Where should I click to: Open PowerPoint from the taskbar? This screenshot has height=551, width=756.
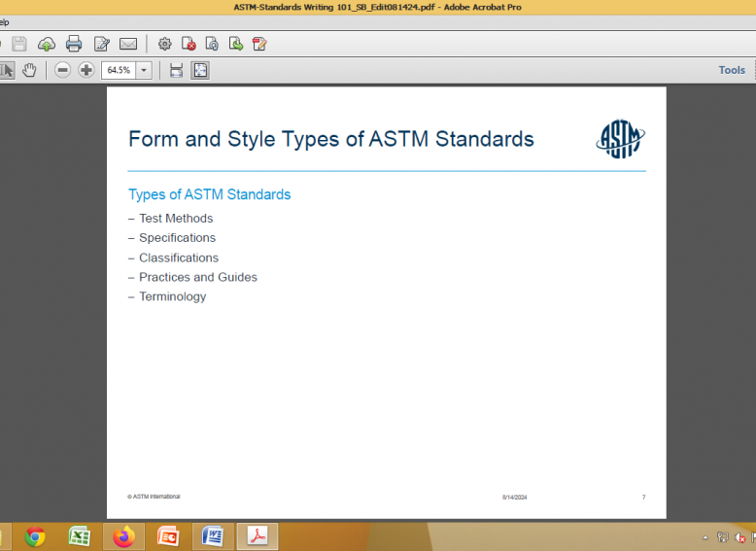[168, 536]
